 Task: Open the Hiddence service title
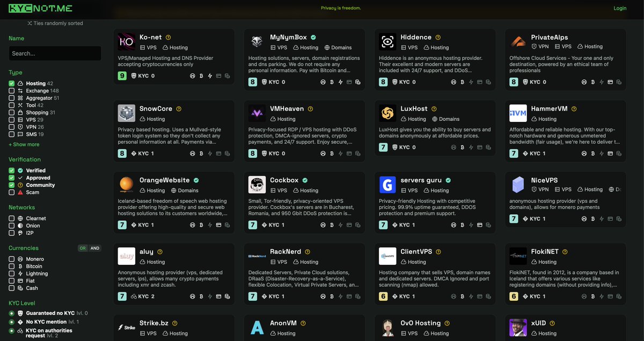click(416, 38)
